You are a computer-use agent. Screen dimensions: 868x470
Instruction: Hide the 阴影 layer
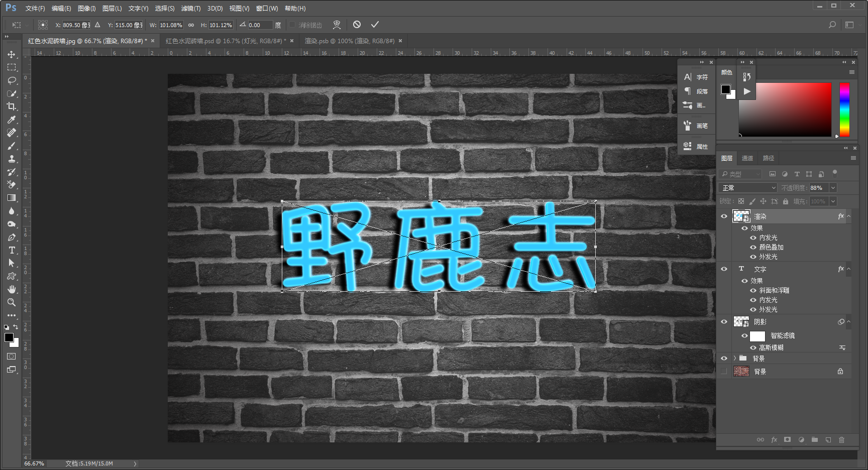724,322
